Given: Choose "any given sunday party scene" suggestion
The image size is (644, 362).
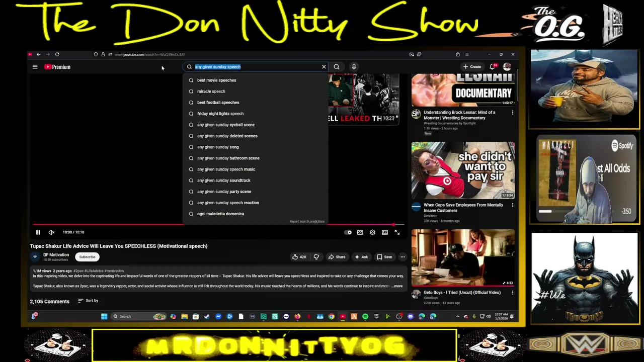Looking at the screenshot, I should click(256, 192).
